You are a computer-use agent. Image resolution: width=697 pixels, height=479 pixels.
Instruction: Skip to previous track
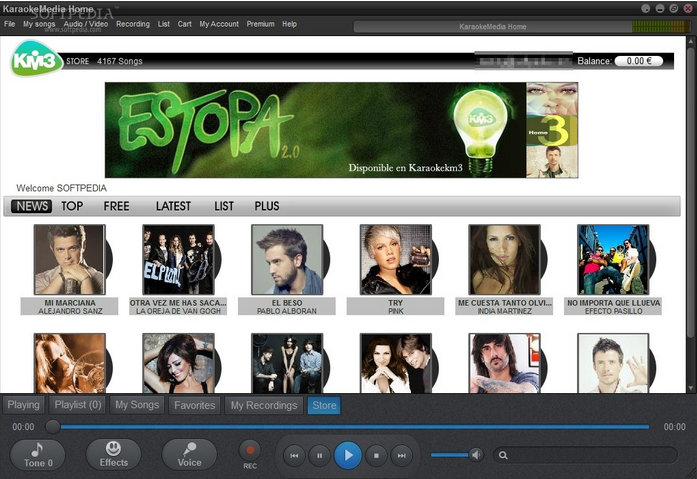pyautogui.click(x=294, y=455)
